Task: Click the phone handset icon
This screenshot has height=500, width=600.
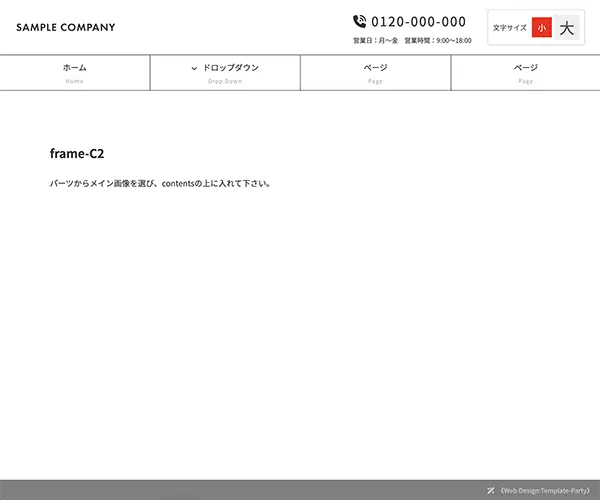Action: pyautogui.click(x=360, y=21)
